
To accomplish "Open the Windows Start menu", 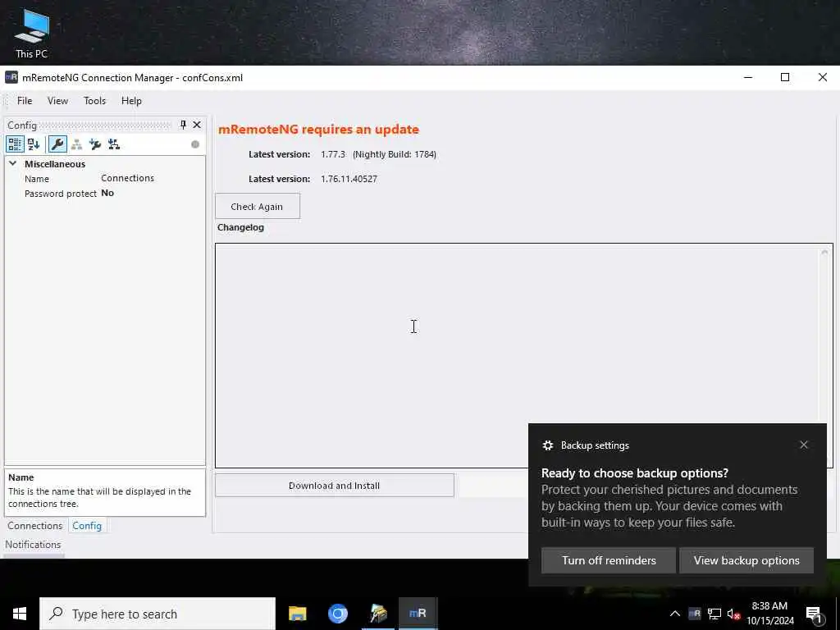I will pos(20,614).
